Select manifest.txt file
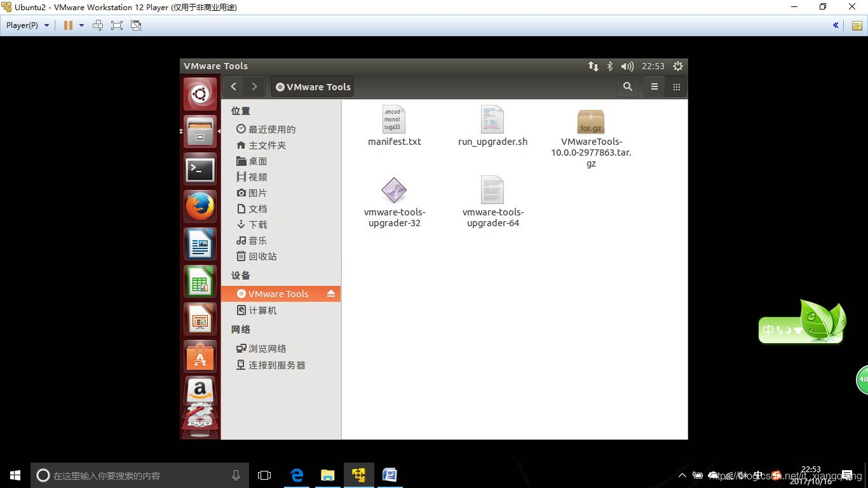This screenshot has width=868, height=488. tap(395, 126)
